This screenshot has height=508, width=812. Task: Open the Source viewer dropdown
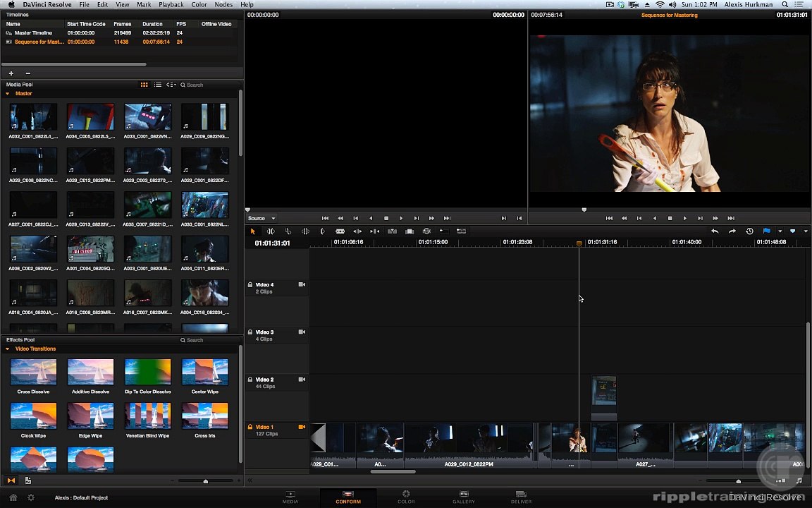pos(262,218)
